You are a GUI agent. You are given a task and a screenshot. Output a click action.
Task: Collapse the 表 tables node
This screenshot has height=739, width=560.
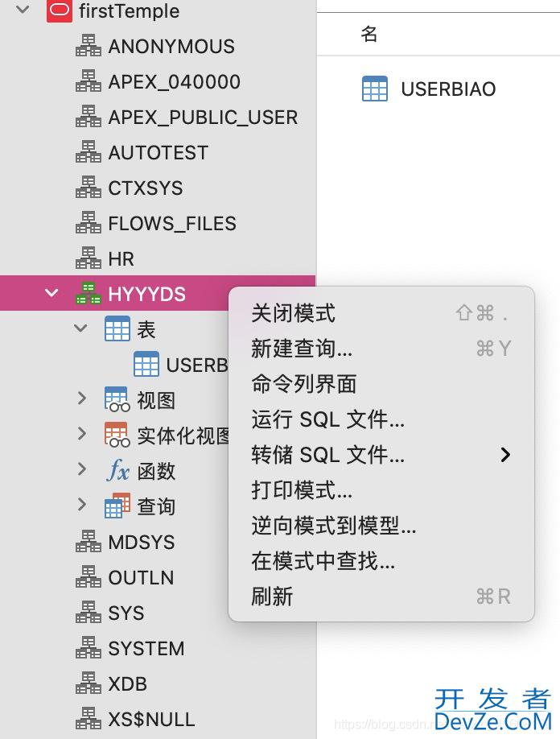(x=80, y=328)
